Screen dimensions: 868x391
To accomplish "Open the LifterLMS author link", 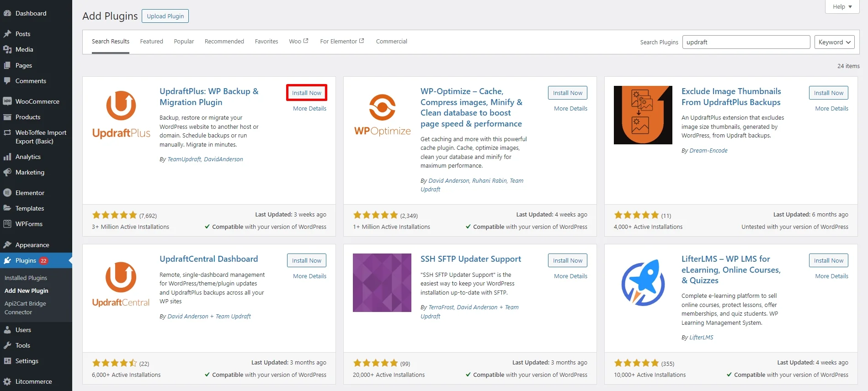I will coord(701,338).
